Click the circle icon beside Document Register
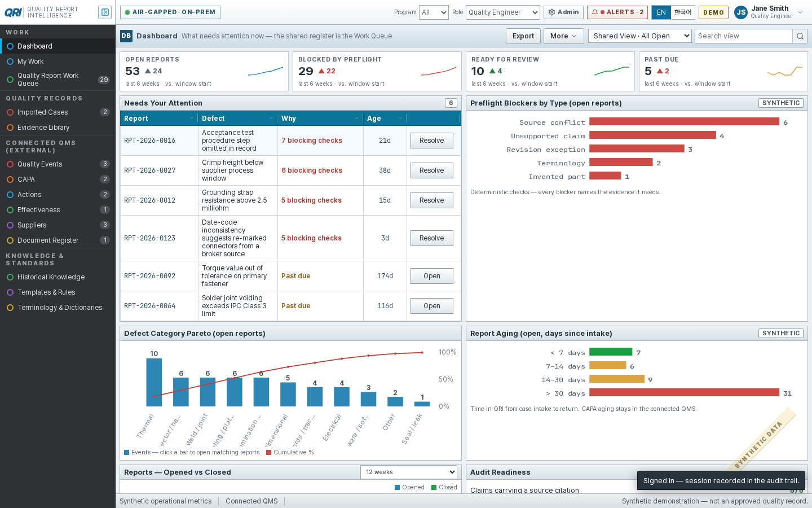 pyautogui.click(x=10, y=240)
